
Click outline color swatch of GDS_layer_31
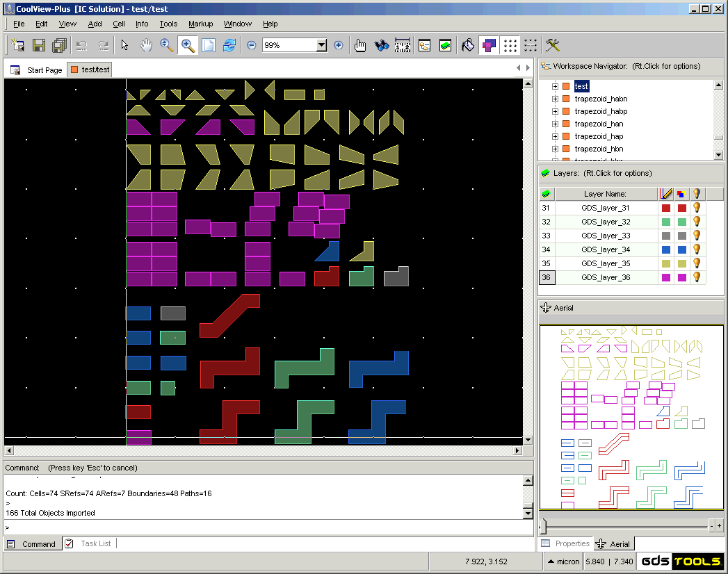666,208
